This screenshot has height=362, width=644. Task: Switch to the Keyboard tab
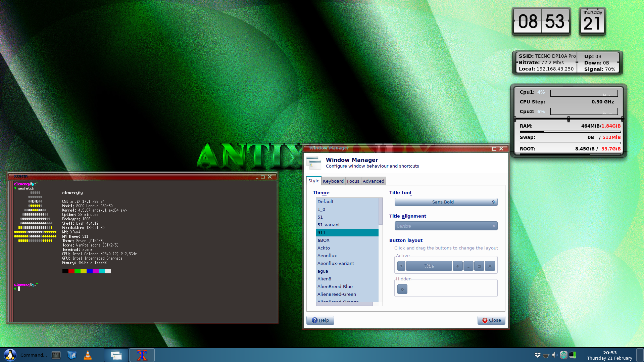click(x=333, y=181)
